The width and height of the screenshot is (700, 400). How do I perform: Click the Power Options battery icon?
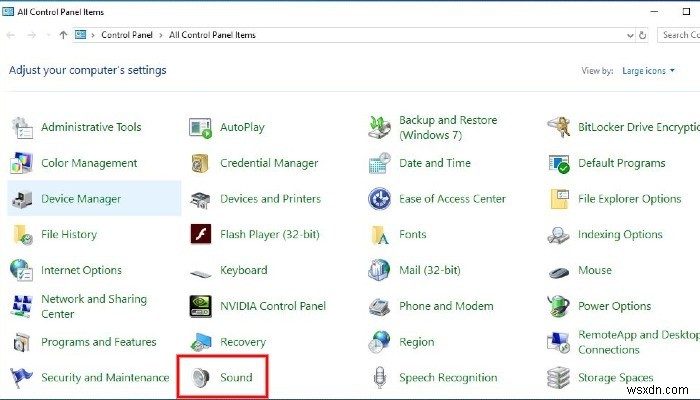point(558,306)
